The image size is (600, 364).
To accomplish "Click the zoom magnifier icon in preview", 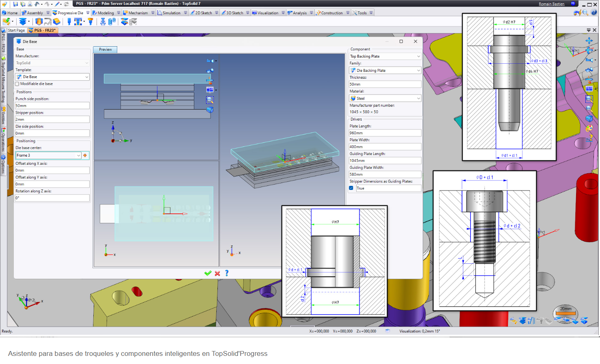I will pos(210,100).
